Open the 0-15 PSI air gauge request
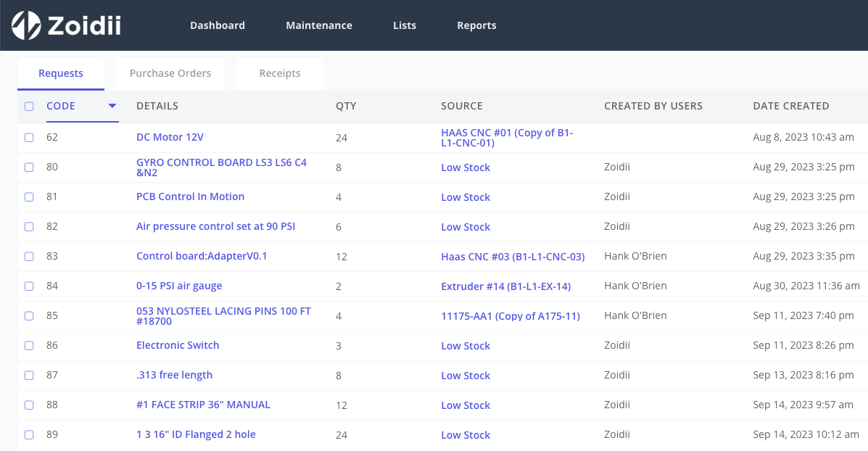The image size is (868, 451). tap(179, 286)
